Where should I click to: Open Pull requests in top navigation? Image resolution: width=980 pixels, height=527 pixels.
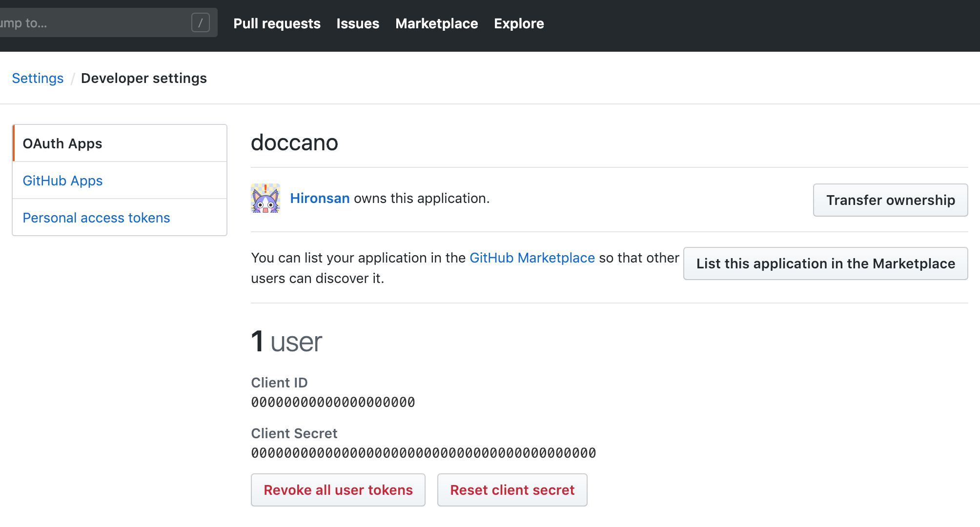point(277,23)
